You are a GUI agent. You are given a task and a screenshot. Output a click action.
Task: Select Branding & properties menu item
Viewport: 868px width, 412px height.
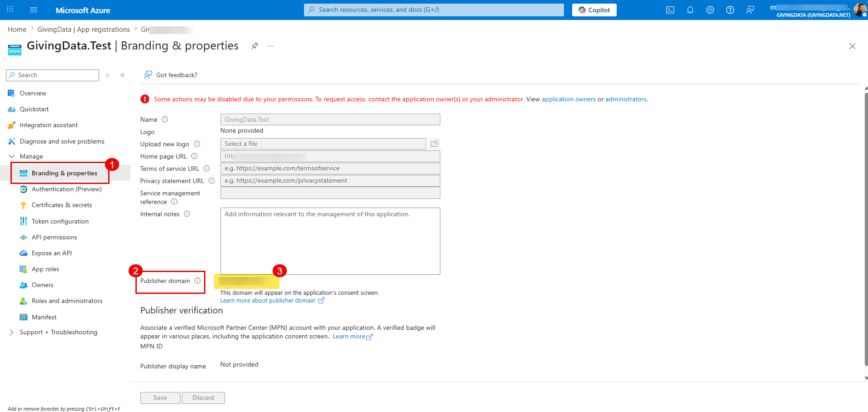click(64, 173)
